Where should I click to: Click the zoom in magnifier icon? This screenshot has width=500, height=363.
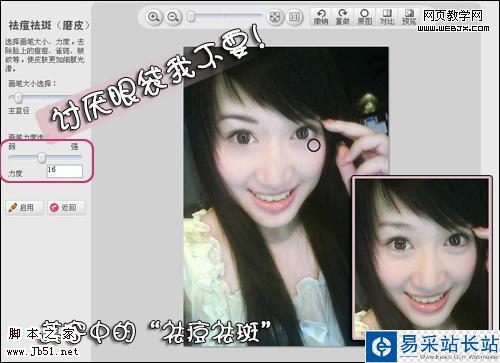click(x=153, y=17)
